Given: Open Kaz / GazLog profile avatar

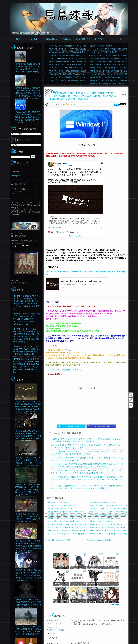Looking at the screenshot, I should click(50, 164).
